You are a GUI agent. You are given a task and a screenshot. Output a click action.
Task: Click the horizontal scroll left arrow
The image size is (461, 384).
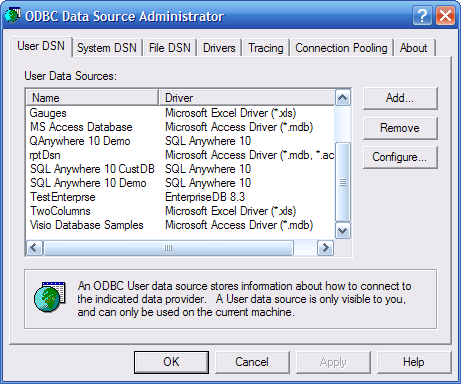[34, 248]
